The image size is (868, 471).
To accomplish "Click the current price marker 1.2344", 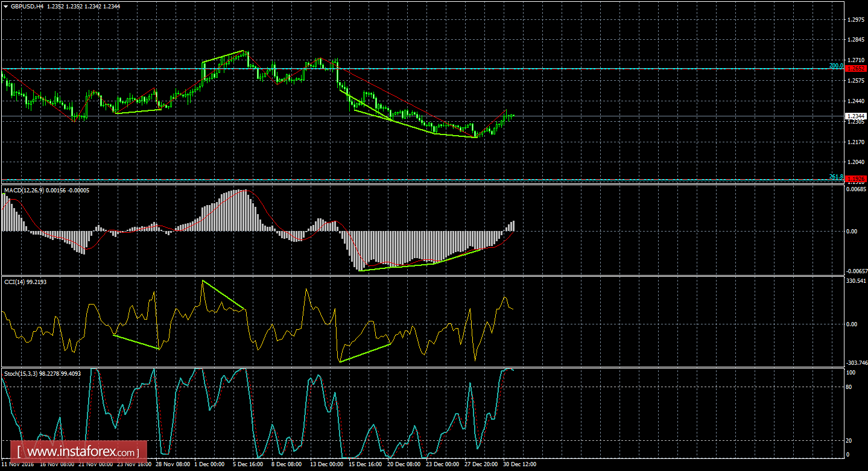I will coord(855,115).
